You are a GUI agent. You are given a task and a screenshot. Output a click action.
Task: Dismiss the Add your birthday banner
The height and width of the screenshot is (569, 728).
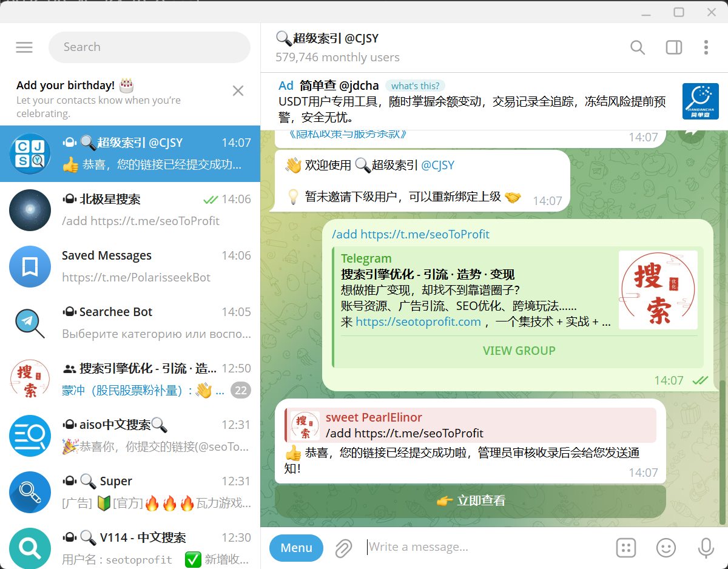[x=238, y=91]
